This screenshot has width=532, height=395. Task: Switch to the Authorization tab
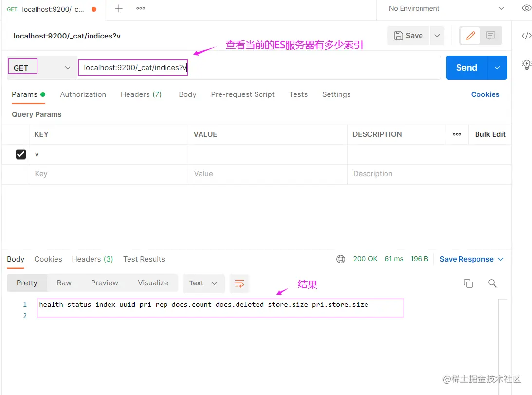point(83,94)
